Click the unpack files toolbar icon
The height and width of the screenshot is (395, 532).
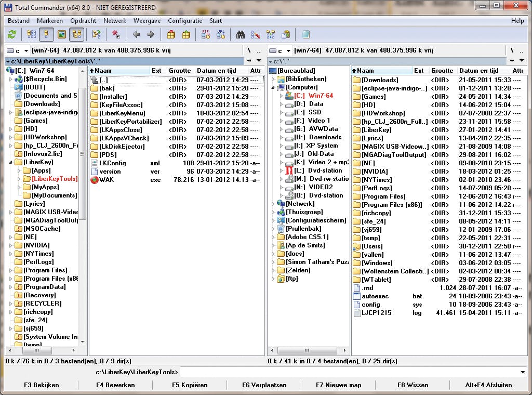[x=187, y=34]
